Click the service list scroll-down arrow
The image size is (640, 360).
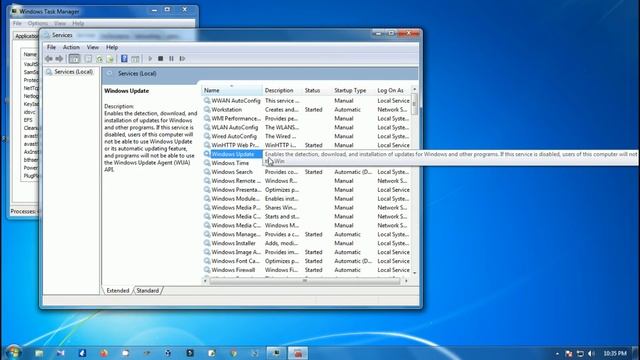tap(414, 273)
